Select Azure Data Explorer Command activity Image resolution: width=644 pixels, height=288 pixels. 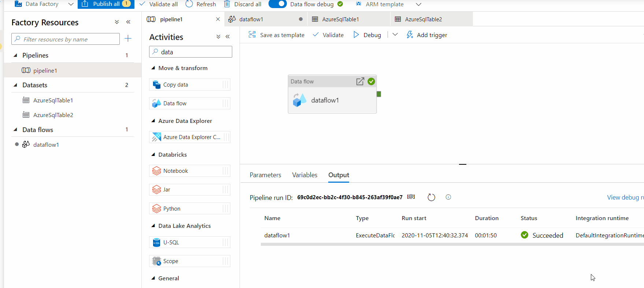coord(190,137)
